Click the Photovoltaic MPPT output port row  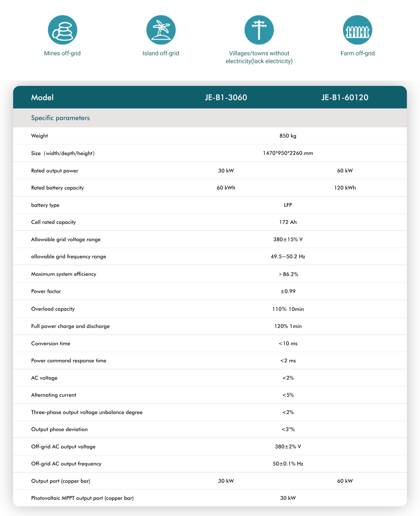82,498
